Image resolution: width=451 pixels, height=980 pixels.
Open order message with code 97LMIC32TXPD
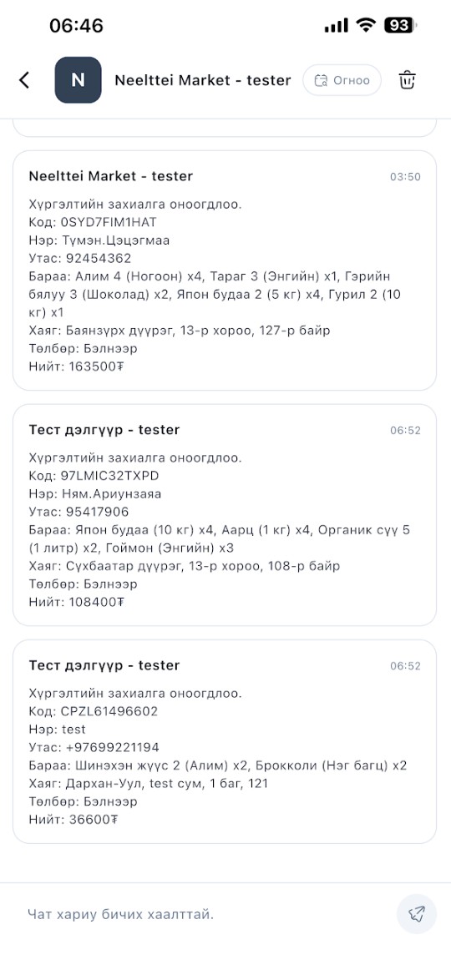click(x=225, y=515)
